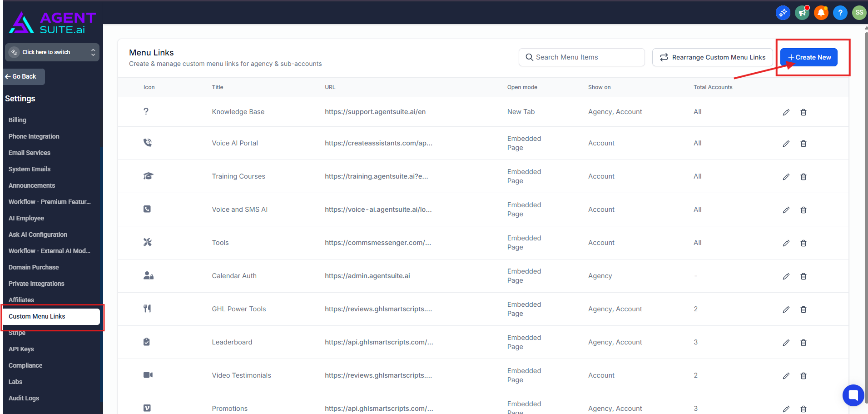868x414 pixels.
Task: Edit the Calendar Auth link
Action: [x=786, y=276]
